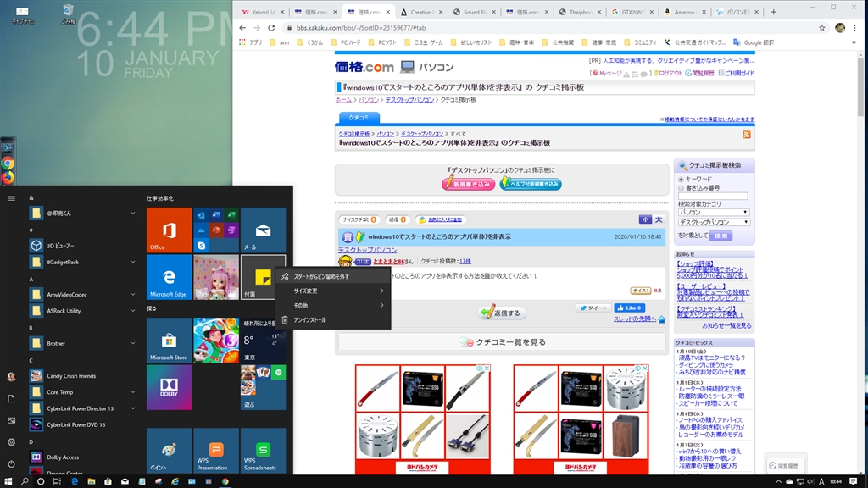Click the 新規書き込み button

[469, 184]
